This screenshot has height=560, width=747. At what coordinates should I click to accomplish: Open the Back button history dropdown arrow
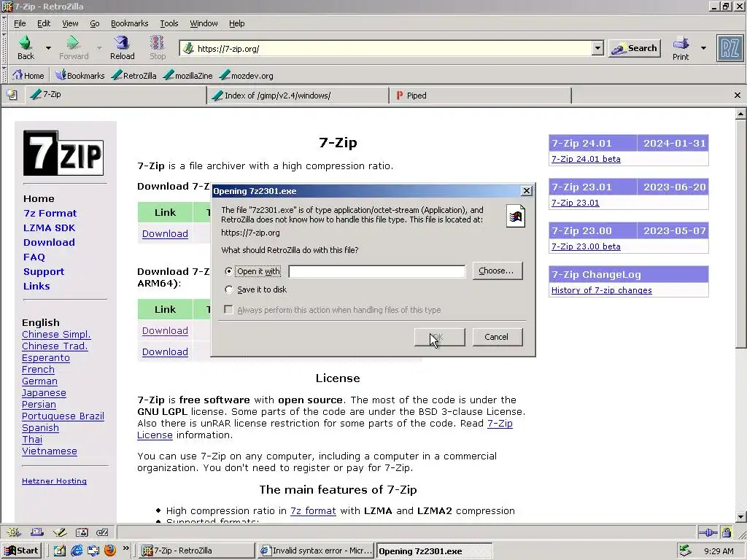coord(48,47)
